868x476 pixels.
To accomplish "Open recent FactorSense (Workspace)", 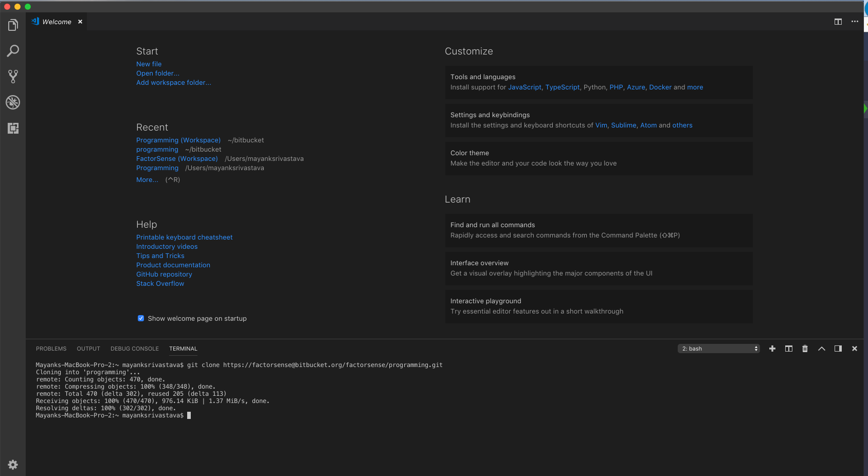I will coord(177,159).
